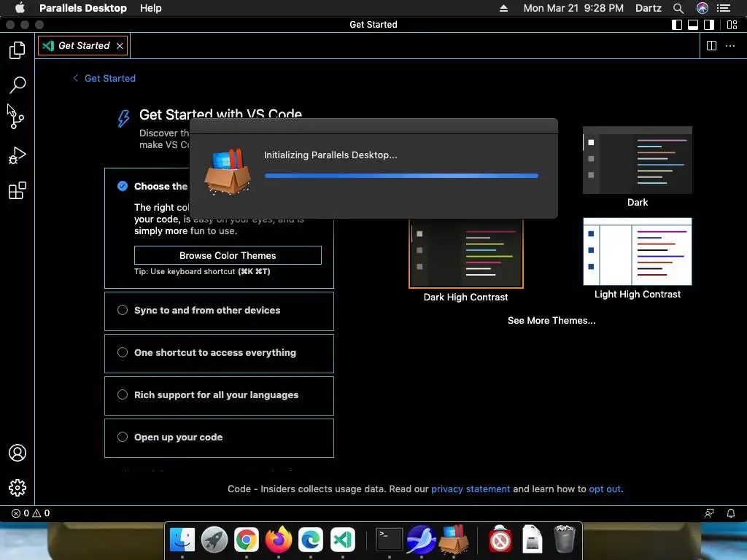Screen dimensions: 747x560
Task: Open Launchpad from the Dock
Action: (214, 540)
